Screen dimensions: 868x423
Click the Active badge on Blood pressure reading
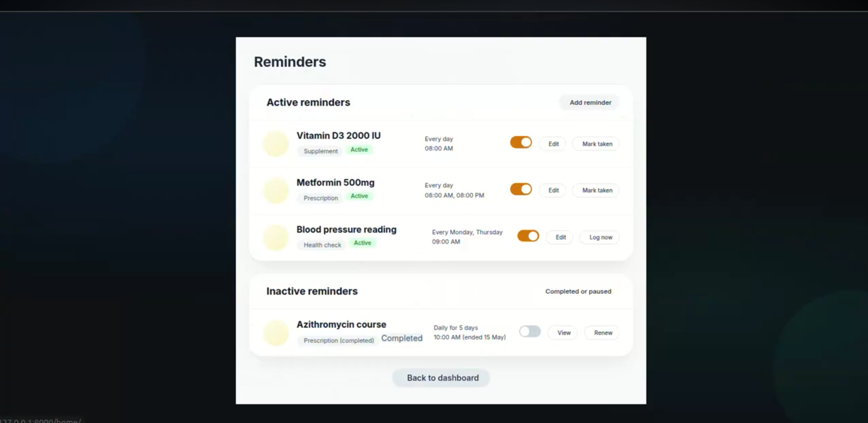(362, 243)
